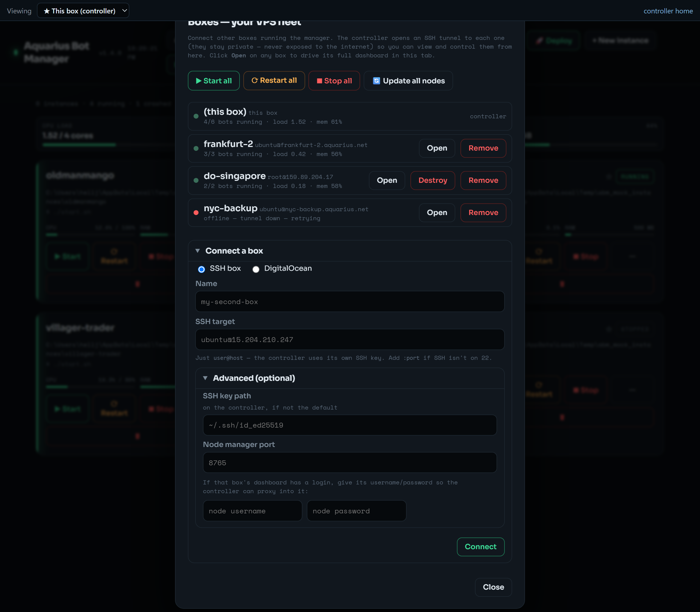Click the Start all button
The height and width of the screenshot is (612, 700).
coord(214,81)
